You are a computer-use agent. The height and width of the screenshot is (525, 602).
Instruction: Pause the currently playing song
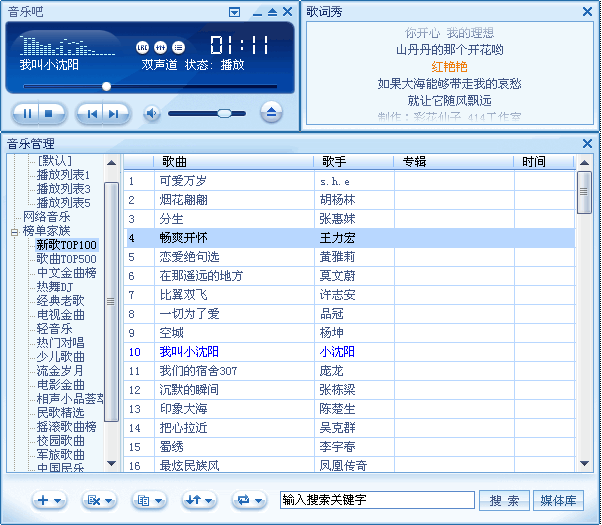pos(27,114)
